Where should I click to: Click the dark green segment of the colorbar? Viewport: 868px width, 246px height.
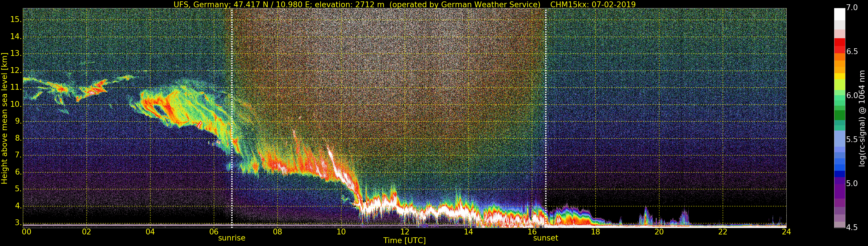tap(839, 115)
